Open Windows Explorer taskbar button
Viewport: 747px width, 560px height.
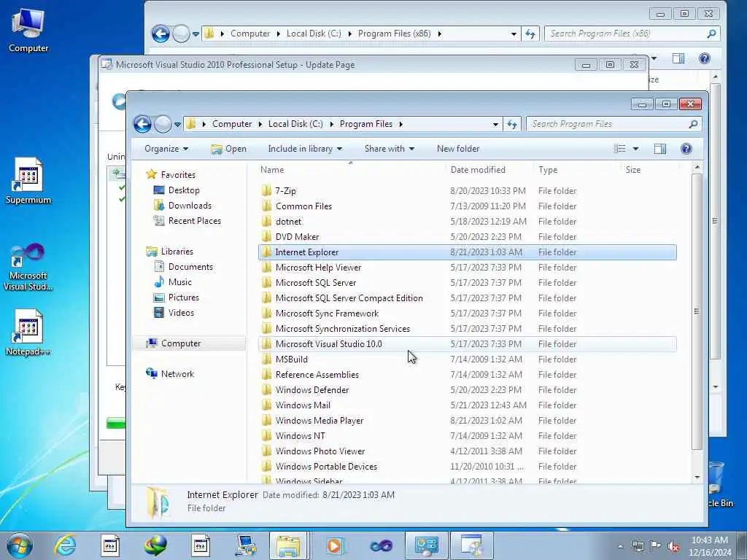coord(288,545)
